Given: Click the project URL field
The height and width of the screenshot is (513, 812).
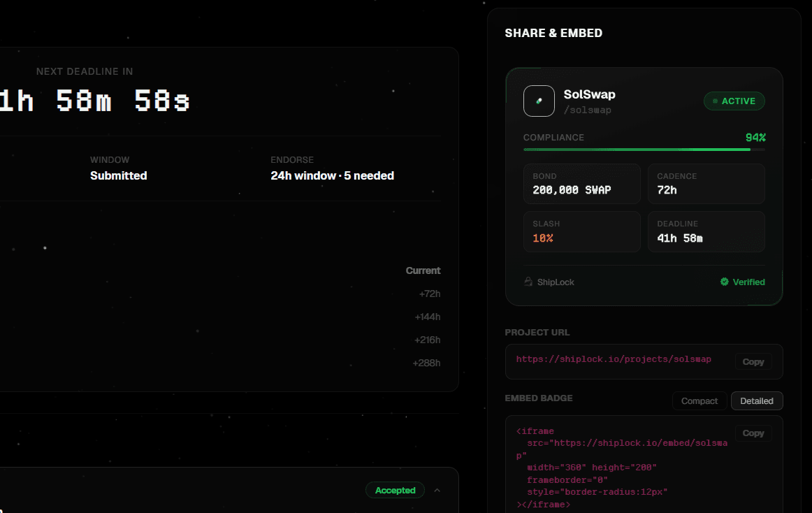Looking at the screenshot, I should 614,359.
